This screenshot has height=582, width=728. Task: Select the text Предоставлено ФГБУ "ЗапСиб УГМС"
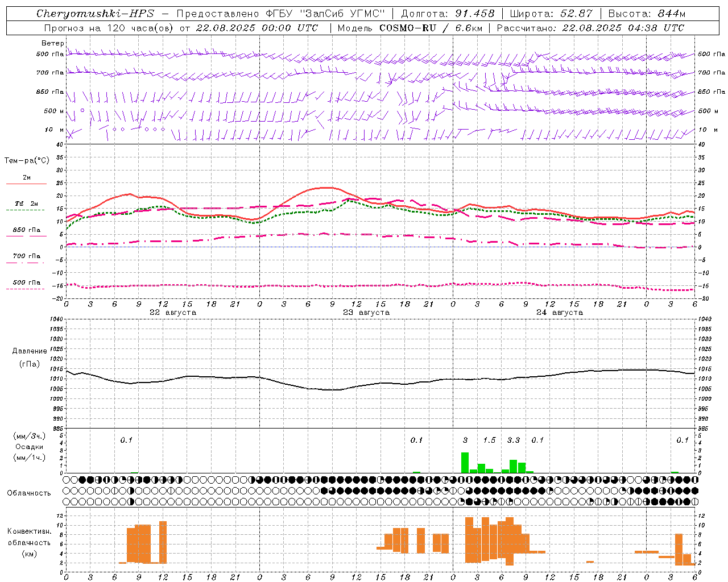pyautogui.click(x=280, y=14)
